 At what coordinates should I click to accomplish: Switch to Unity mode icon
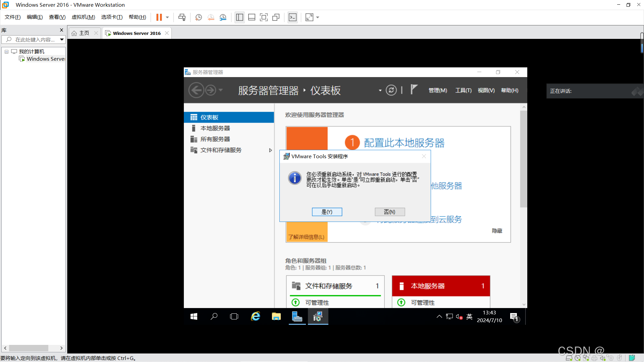276,17
